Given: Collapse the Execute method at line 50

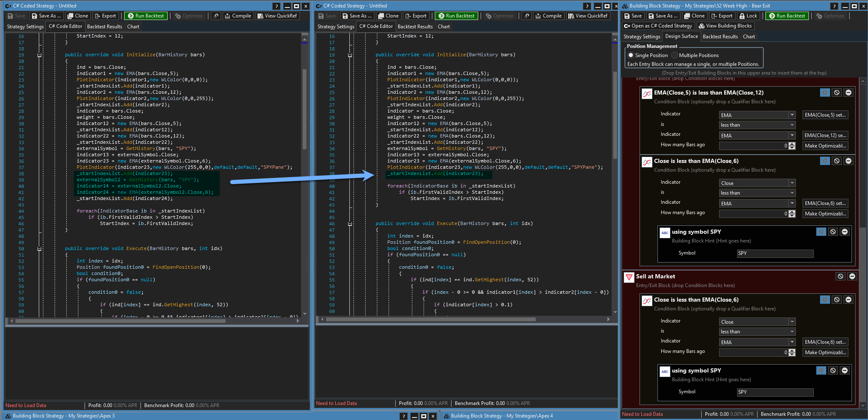Looking at the screenshot, I should [x=39, y=249].
